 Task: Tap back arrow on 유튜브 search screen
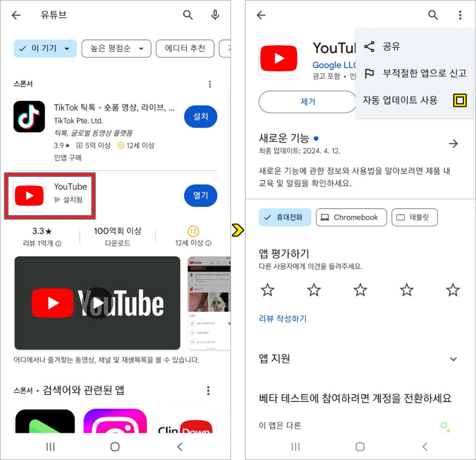[16, 15]
